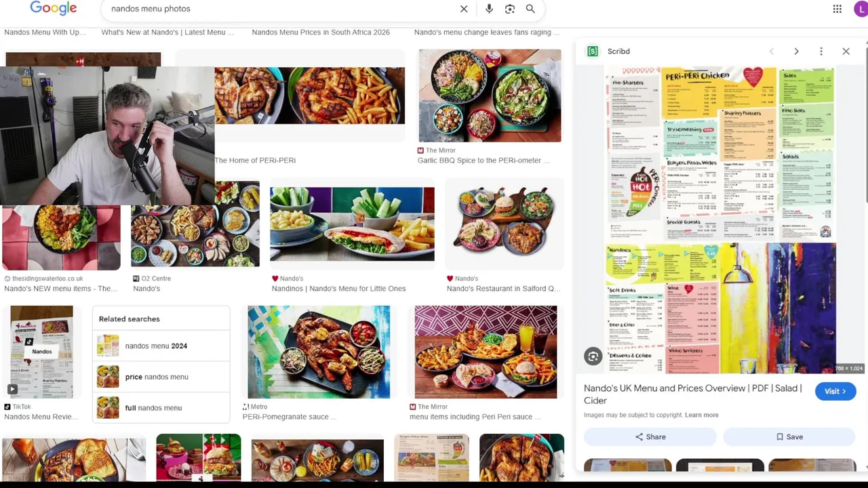Select related search full nandos menu
Viewport: 868px width, 488px height.
click(161, 408)
